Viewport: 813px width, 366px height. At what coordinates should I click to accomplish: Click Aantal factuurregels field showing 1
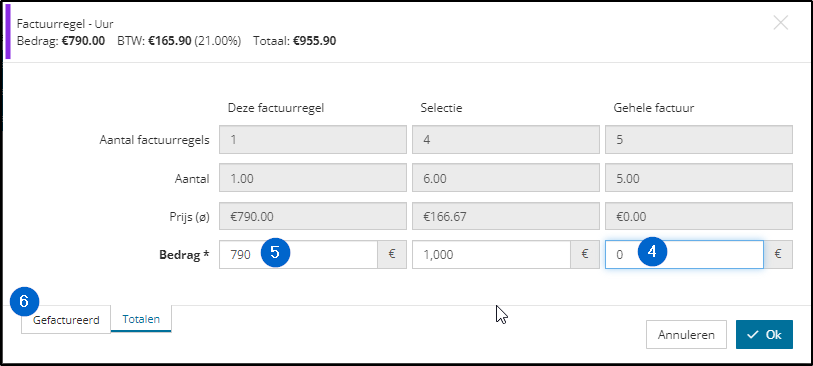313,139
